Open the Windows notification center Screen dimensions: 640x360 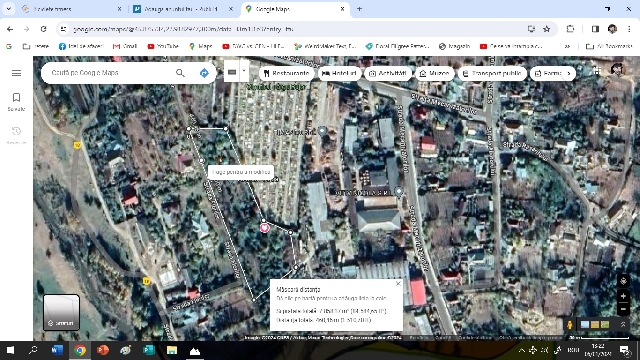(x=624, y=350)
